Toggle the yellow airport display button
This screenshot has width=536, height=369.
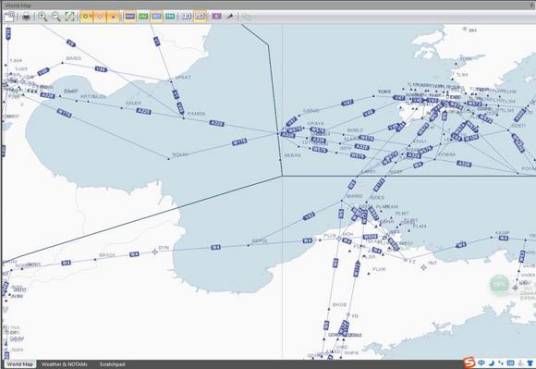86,16
